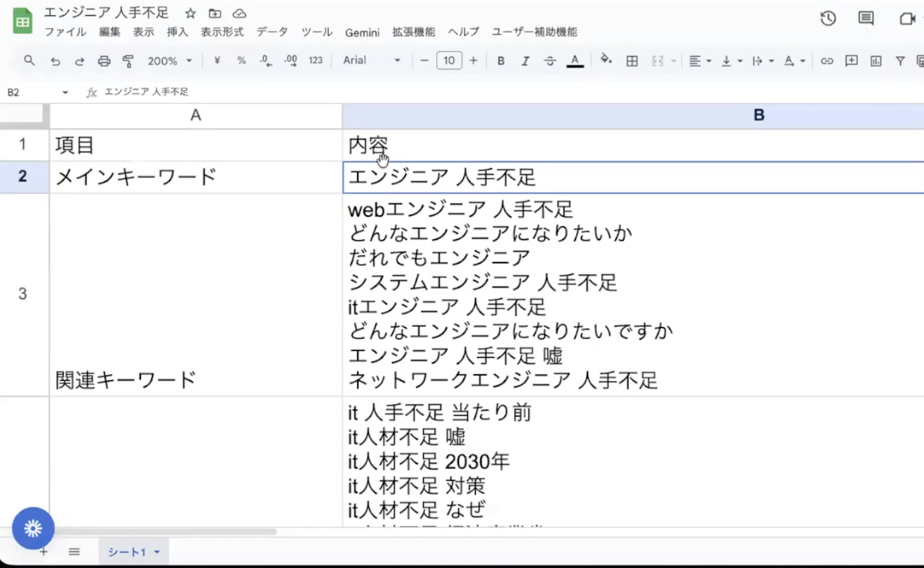Select column A header

(195, 116)
